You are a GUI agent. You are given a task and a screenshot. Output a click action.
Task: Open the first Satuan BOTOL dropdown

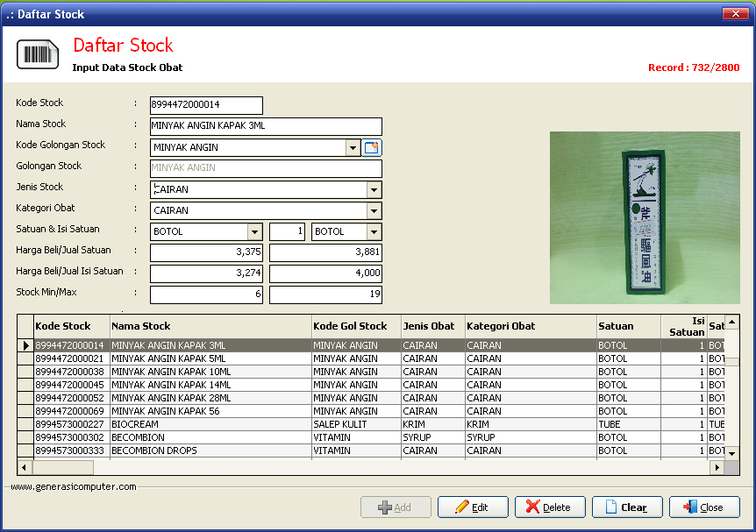[x=255, y=232]
